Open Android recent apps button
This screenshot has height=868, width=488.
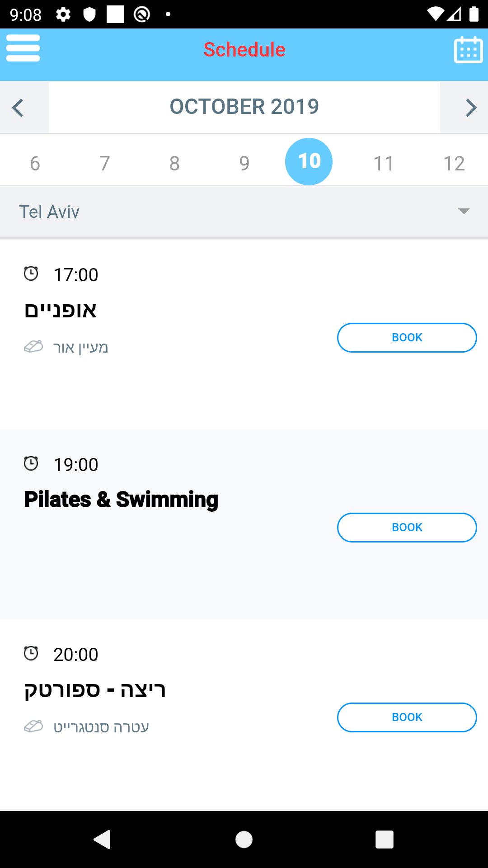pyautogui.click(x=384, y=840)
